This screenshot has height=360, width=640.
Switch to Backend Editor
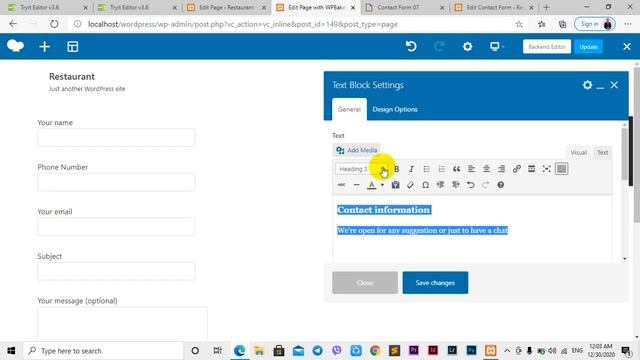click(x=547, y=47)
